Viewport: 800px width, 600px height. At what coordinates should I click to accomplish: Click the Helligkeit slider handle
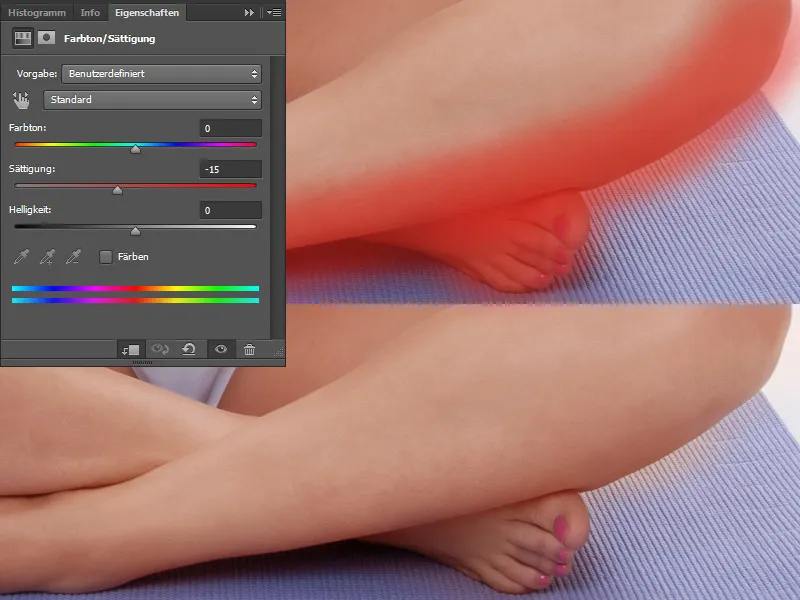pyautogui.click(x=135, y=231)
